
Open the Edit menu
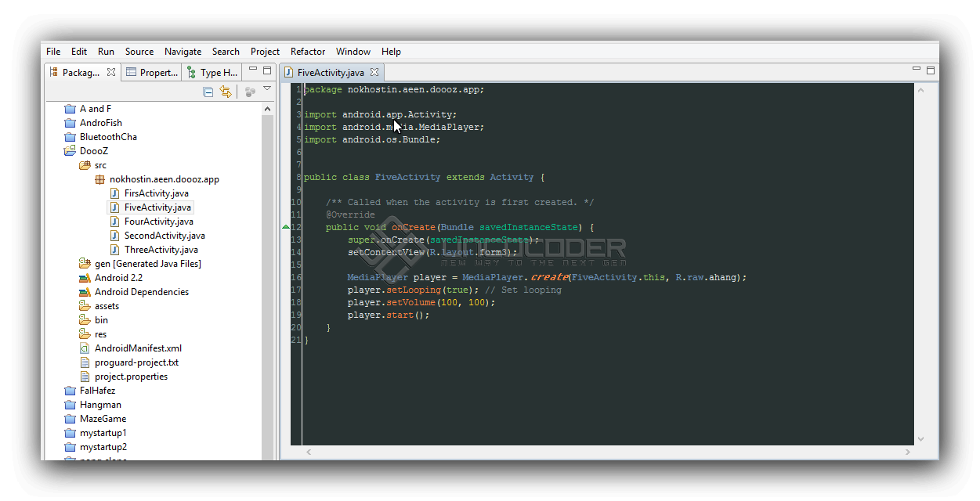[79, 52]
